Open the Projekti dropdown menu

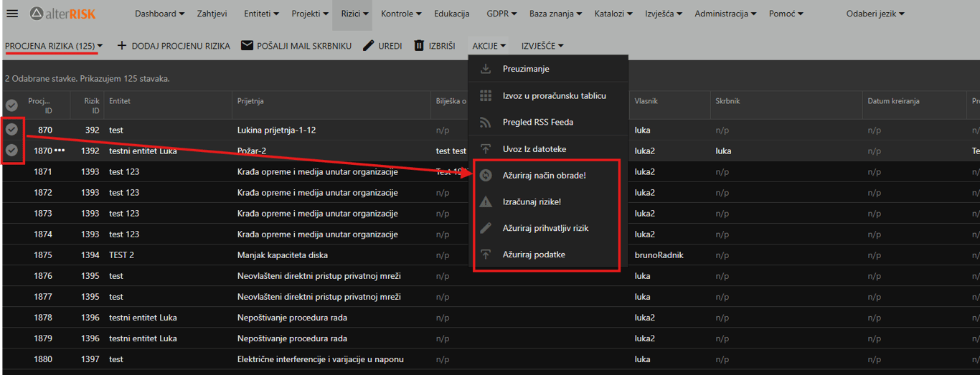tap(310, 14)
